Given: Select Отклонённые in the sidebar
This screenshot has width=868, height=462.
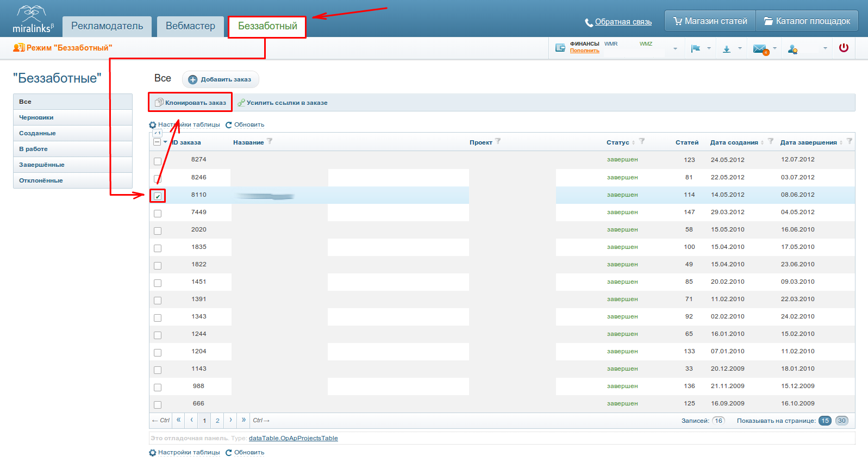Looking at the screenshot, I should click(73, 180).
